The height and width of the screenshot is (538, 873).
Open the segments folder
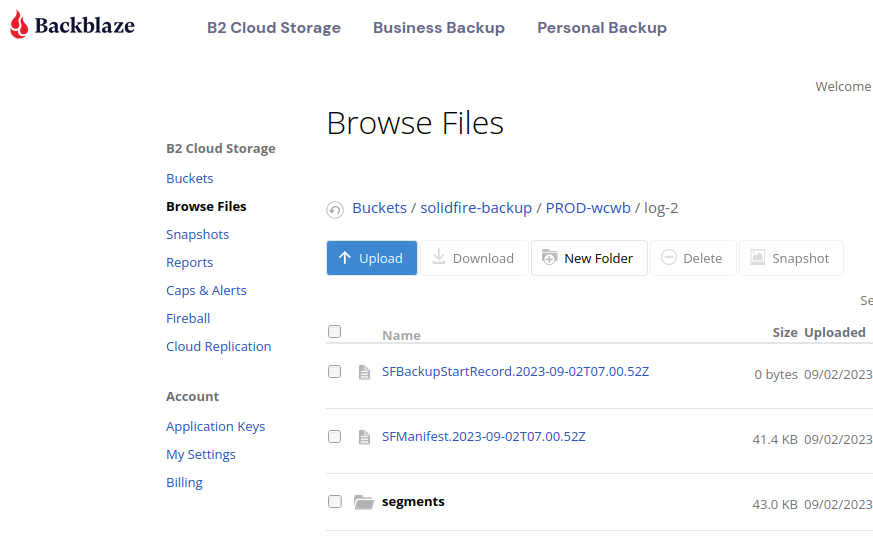coord(413,502)
